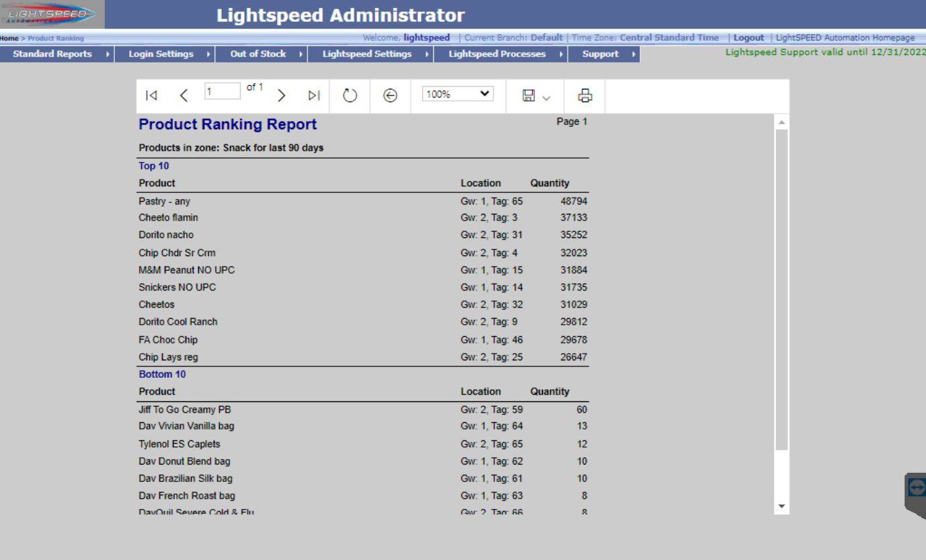The width and height of the screenshot is (926, 560).
Task: Click the 'Product Ranking Report' title
Action: [x=227, y=125]
